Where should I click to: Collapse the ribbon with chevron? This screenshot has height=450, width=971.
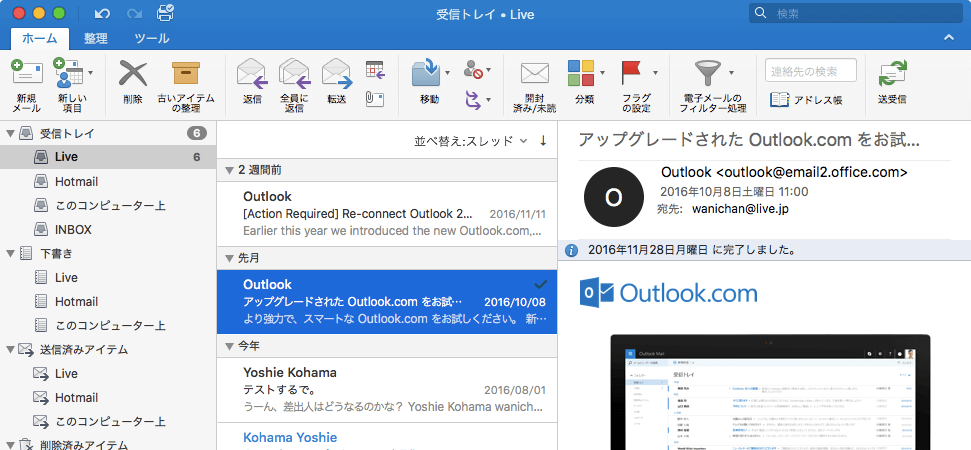[949, 38]
